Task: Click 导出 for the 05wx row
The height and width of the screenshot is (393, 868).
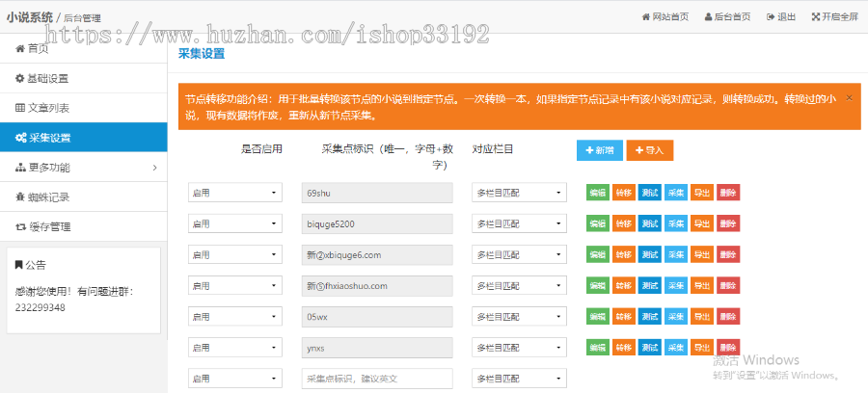Action: 702,316
